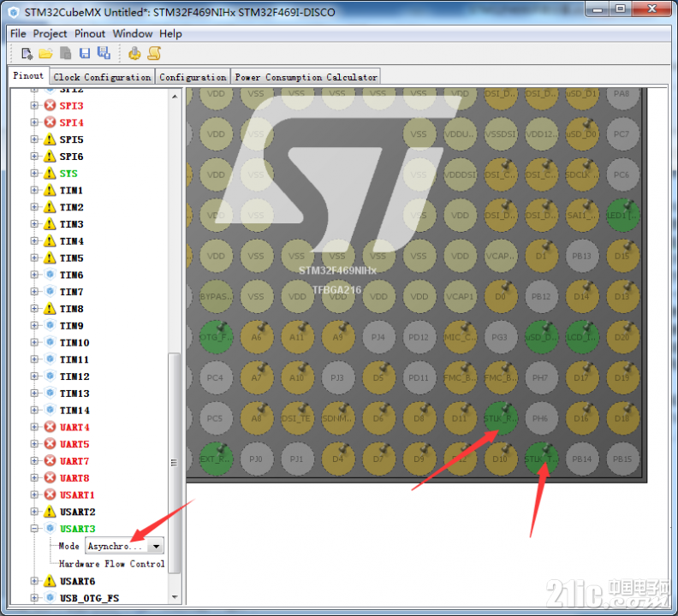Click the grey PB14 pin
678x616 pixels.
click(x=582, y=459)
